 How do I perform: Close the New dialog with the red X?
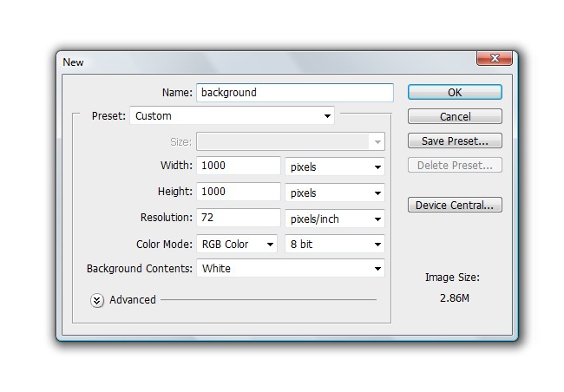[494, 58]
